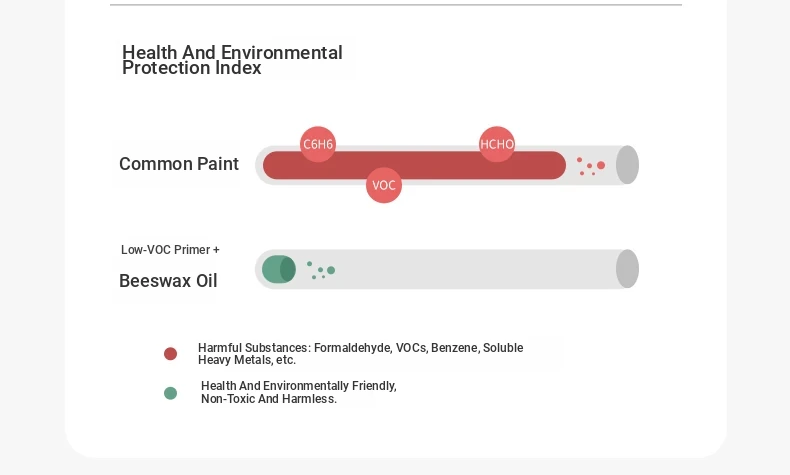Click the Harmful Substances legend description

pyautogui.click(x=360, y=354)
